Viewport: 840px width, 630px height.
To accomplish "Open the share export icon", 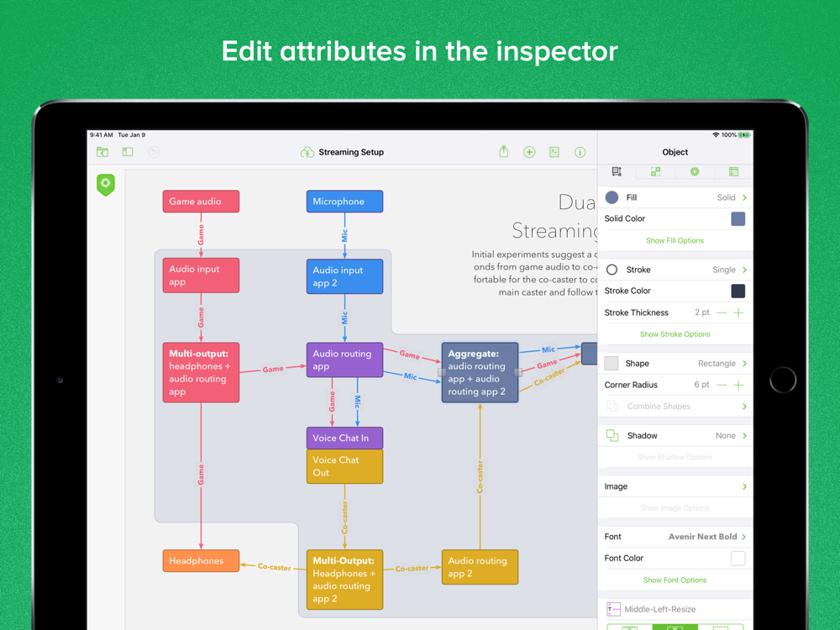I will pyautogui.click(x=503, y=151).
